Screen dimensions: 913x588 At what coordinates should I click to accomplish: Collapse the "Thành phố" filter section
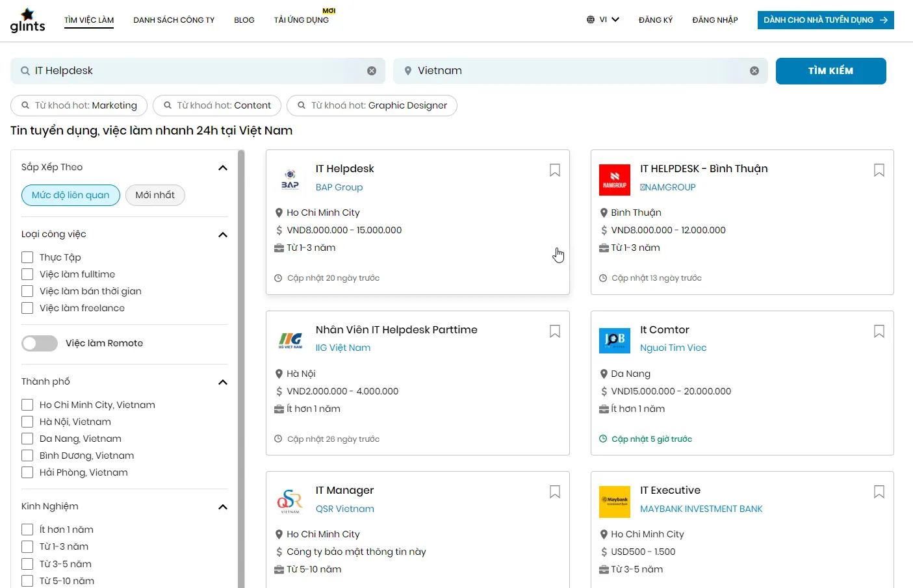coord(223,382)
